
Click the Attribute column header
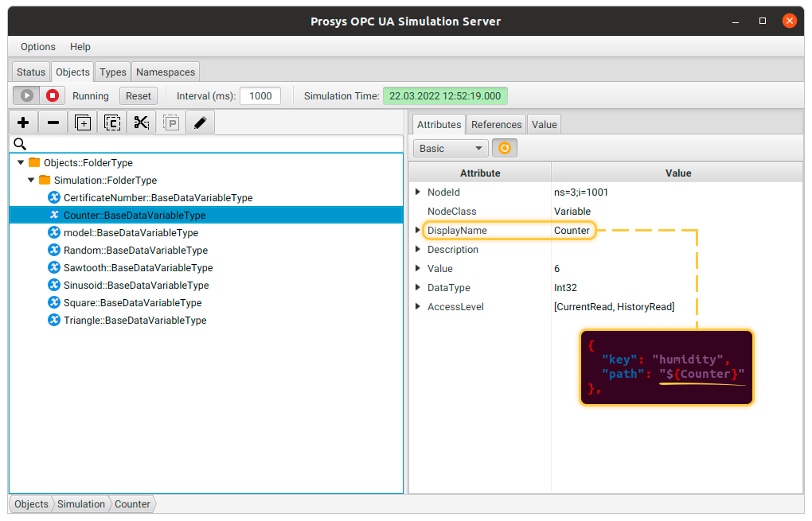click(x=480, y=173)
